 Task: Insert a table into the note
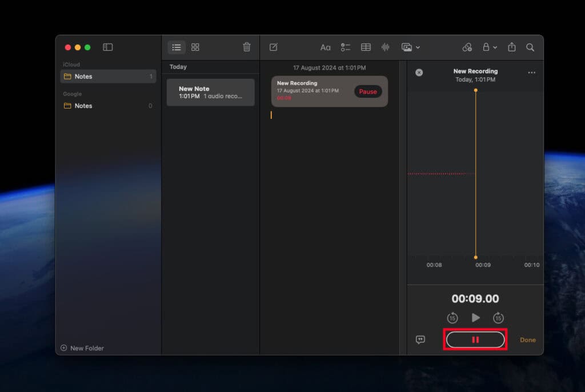[x=364, y=47]
